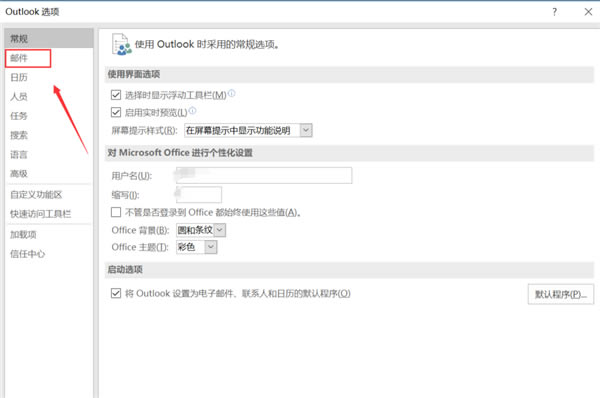The image size is (600, 398).
Task: Close the Outlook Options dialog
Action: [x=589, y=12]
